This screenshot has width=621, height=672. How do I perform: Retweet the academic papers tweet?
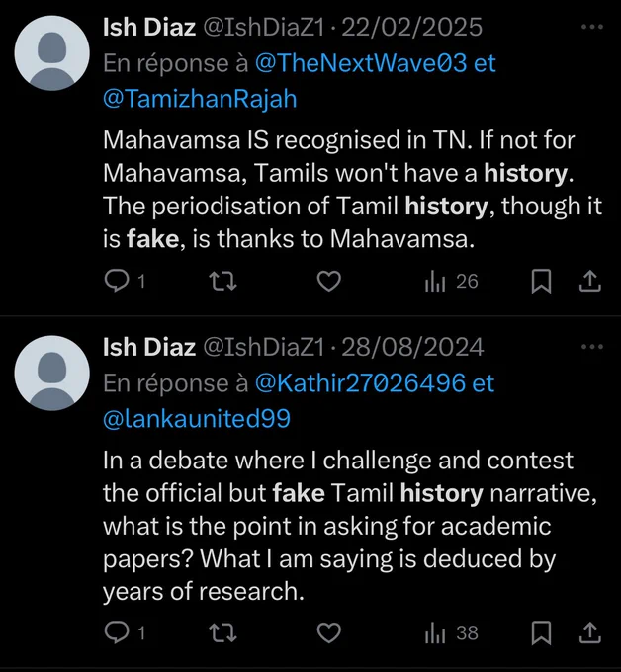(x=222, y=632)
